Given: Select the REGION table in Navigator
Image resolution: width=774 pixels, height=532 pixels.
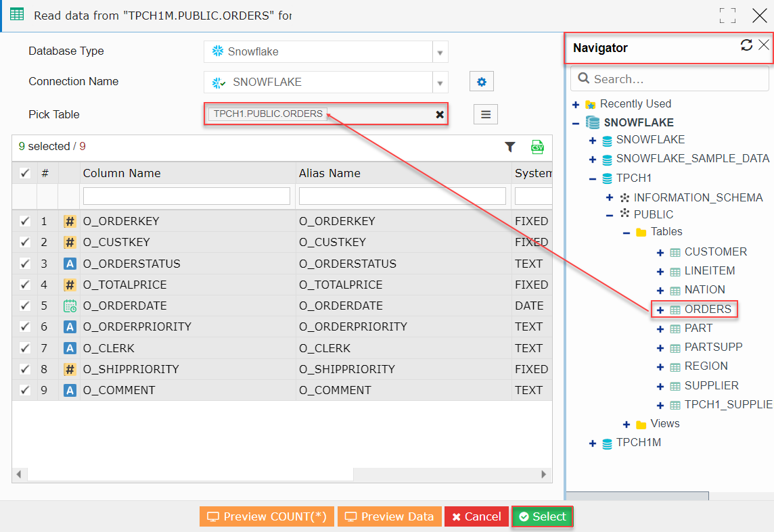Looking at the screenshot, I should pos(706,366).
